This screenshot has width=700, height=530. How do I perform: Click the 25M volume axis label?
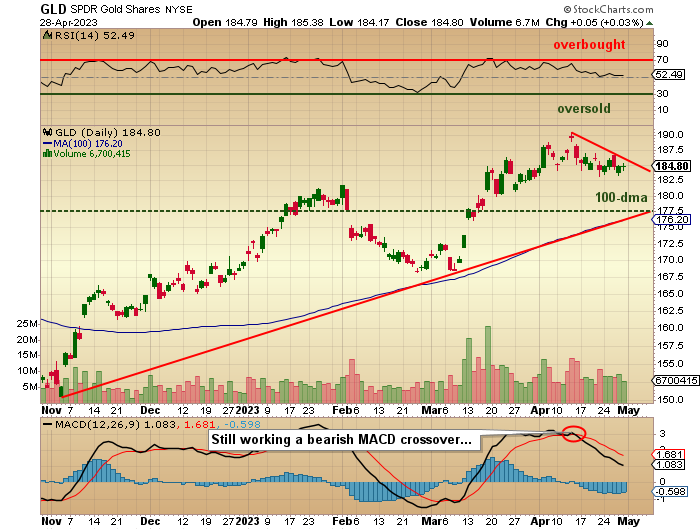point(27,323)
